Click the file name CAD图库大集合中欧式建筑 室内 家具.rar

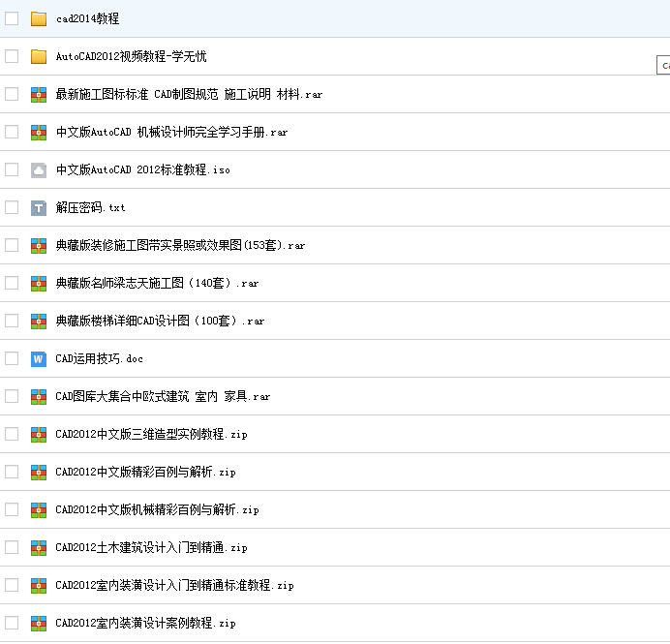click(x=163, y=396)
